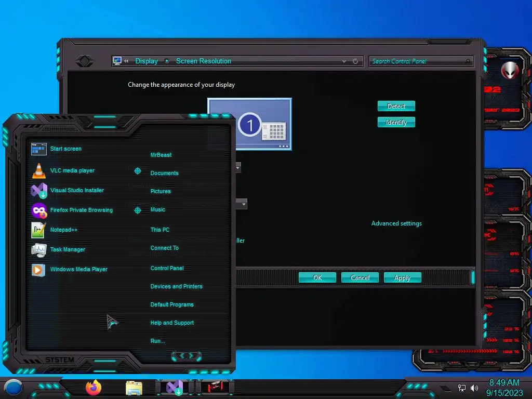The image size is (532, 399).
Task: Open This PC from the start menu
Action: [160, 230]
